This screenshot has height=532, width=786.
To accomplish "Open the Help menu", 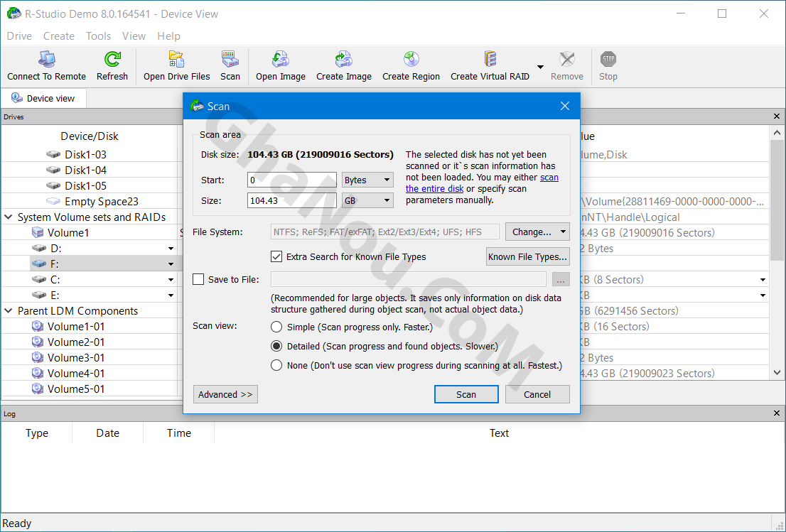I will (x=168, y=36).
